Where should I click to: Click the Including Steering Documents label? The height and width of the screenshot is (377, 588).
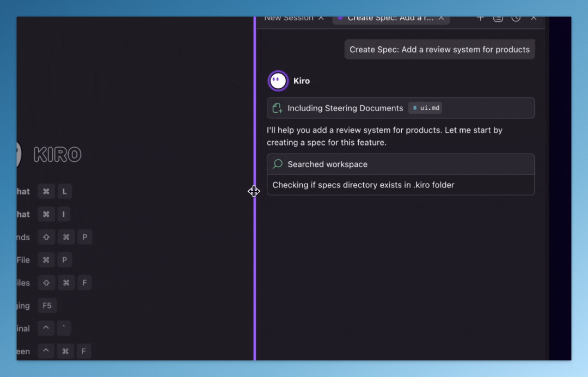tap(345, 108)
